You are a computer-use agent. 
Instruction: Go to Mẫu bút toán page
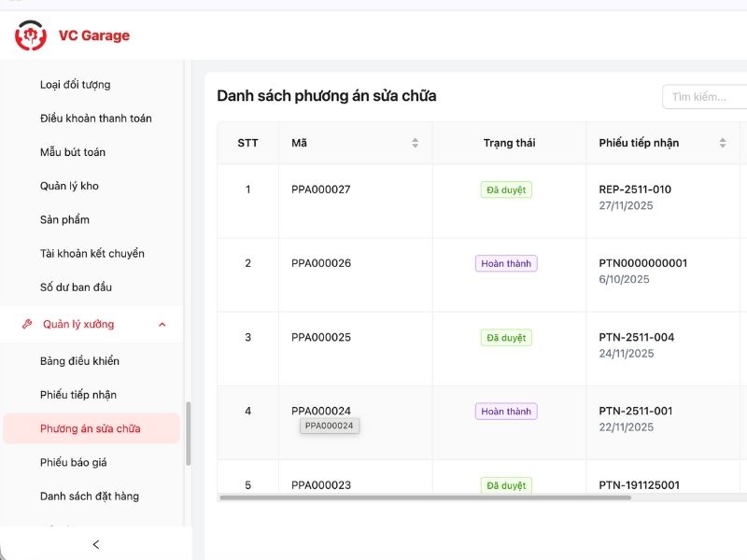tap(73, 152)
